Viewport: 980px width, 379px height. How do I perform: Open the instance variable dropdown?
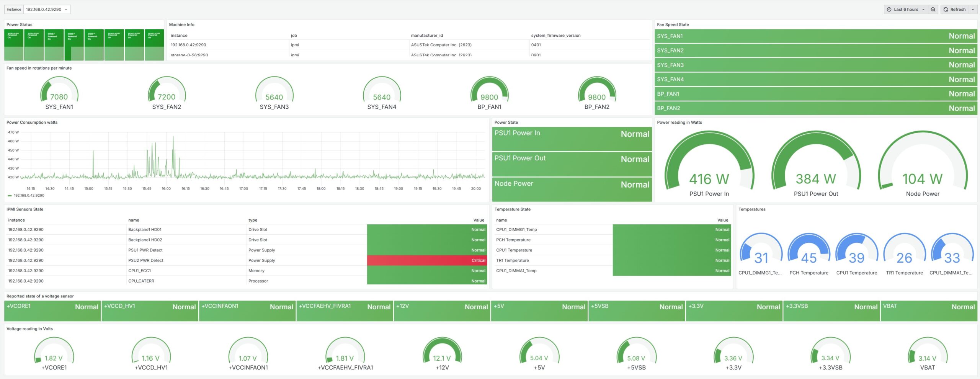47,10
